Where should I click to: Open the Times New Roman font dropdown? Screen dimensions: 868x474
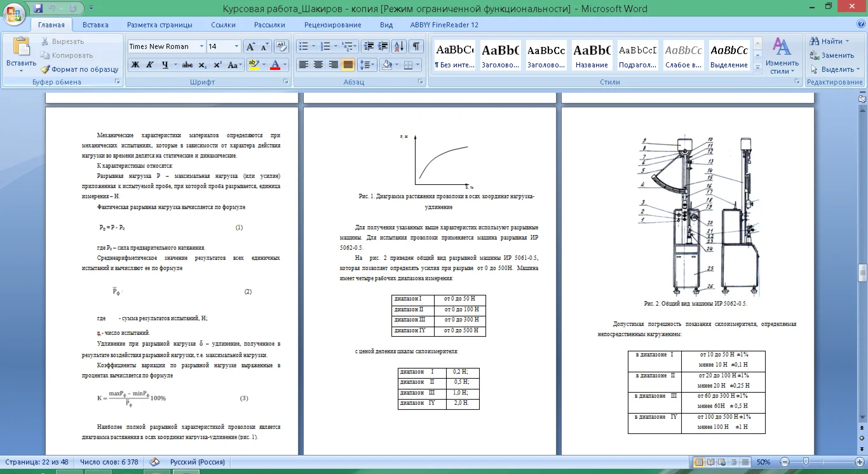(x=201, y=46)
